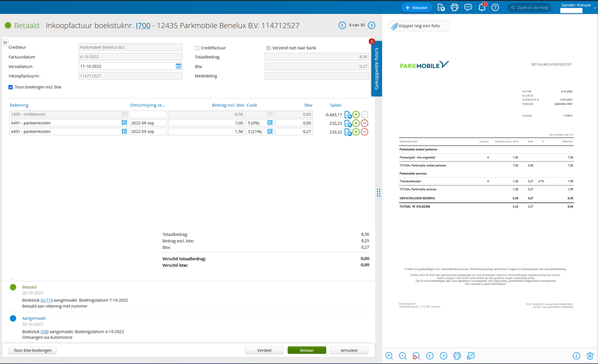Expand the left sidebar chevron
Image resolution: width=598 pixels, height=364 pixels.
[x=5, y=43]
